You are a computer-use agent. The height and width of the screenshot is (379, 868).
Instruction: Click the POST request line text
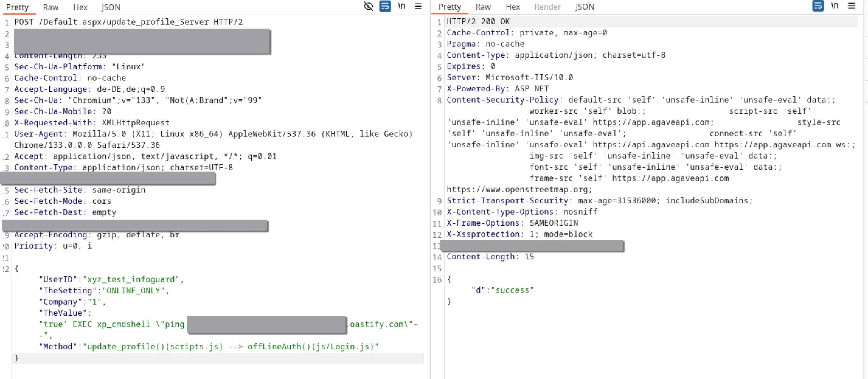coord(128,22)
